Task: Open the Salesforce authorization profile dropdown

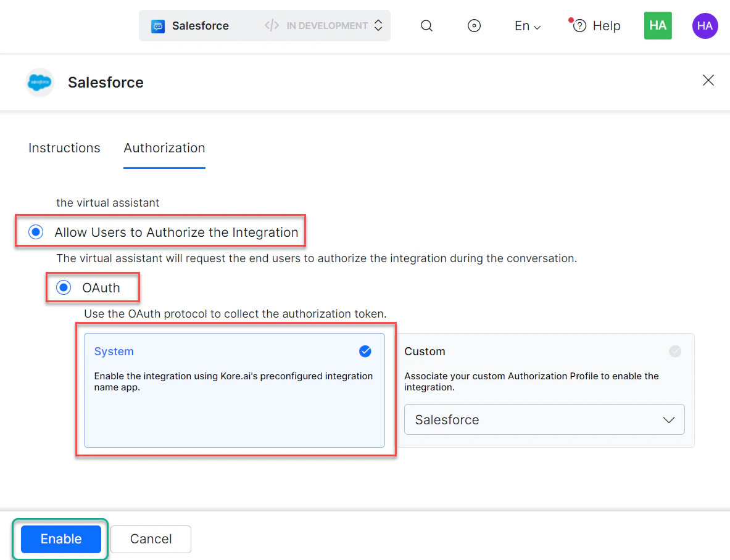Action: point(544,419)
